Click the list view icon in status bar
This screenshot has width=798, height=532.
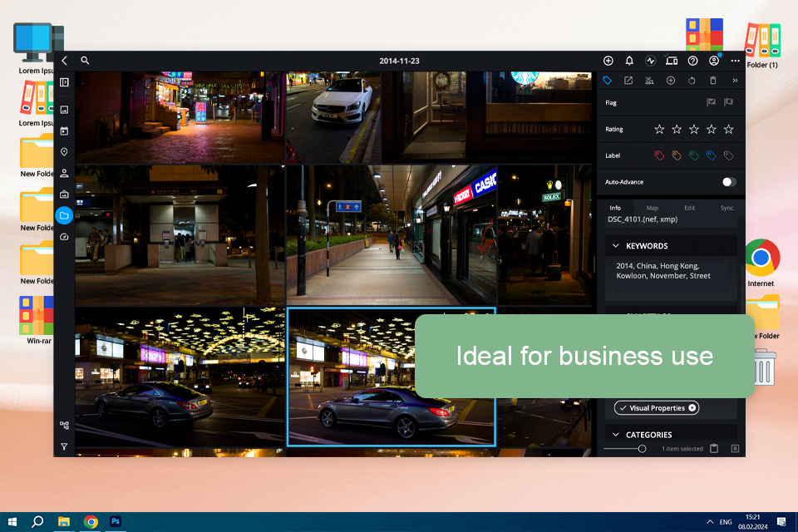735,449
